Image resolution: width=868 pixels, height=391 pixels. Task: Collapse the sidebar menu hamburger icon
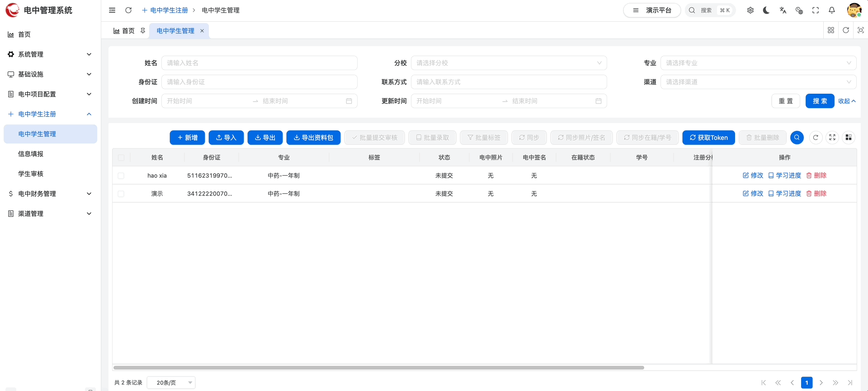pos(112,10)
